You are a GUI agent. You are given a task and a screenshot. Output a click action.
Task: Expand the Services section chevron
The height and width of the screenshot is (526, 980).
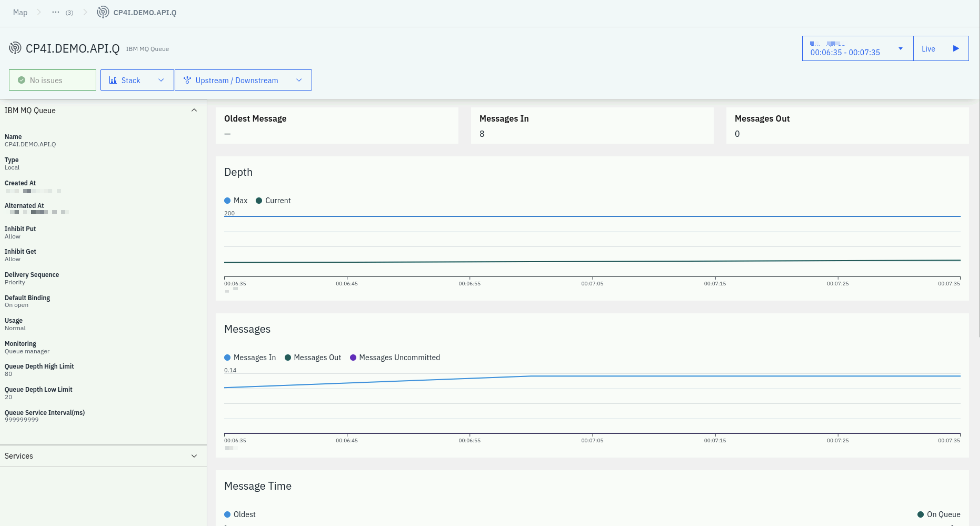pos(194,456)
